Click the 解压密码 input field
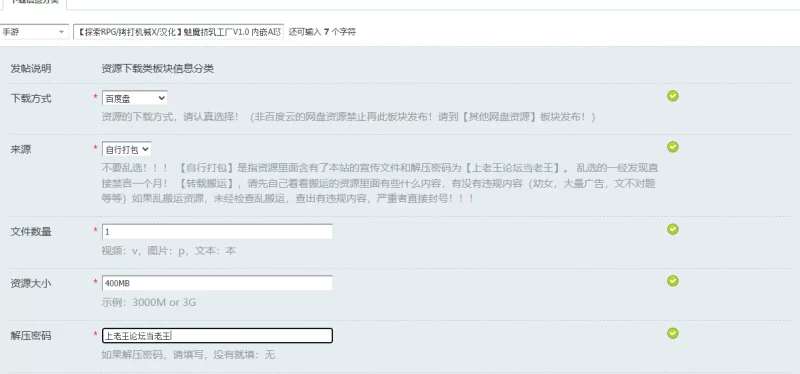The height and width of the screenshot is (374, 800). point(217,335)
